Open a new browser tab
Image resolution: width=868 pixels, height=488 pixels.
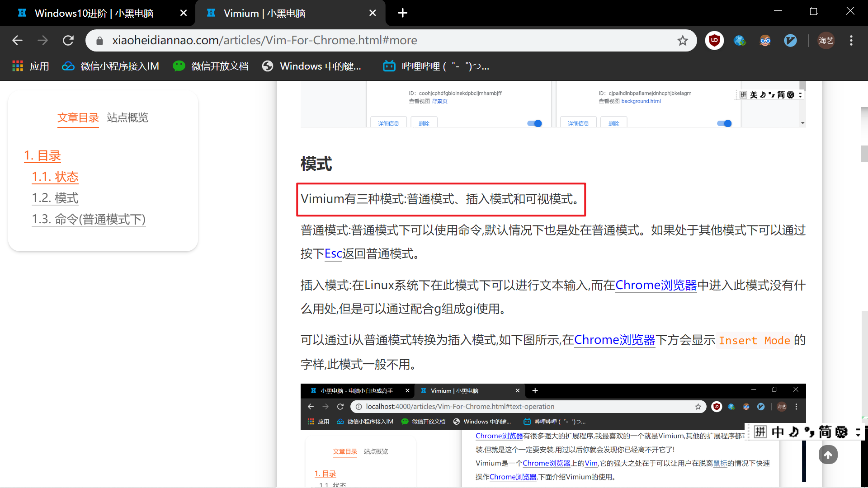coord(402,13)
